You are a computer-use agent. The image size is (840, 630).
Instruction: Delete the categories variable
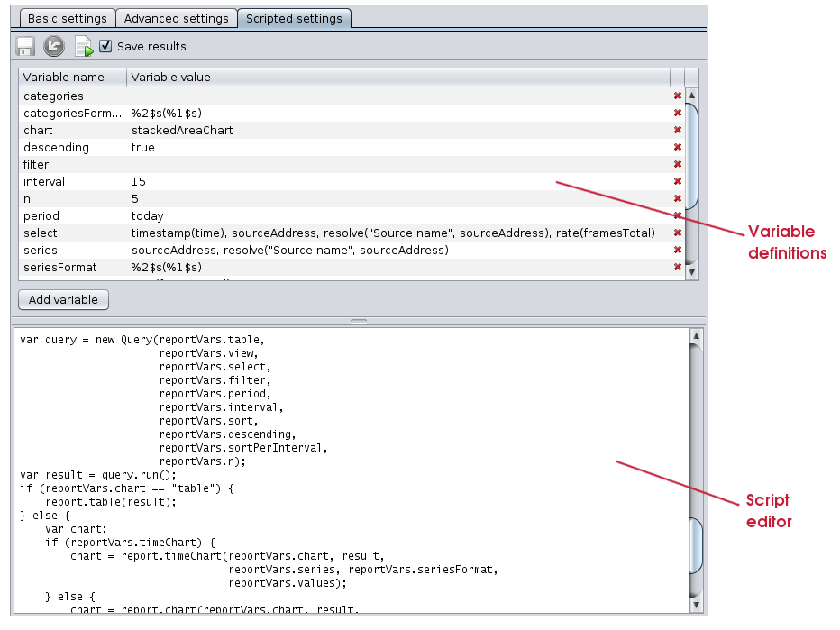click(677, 96)
